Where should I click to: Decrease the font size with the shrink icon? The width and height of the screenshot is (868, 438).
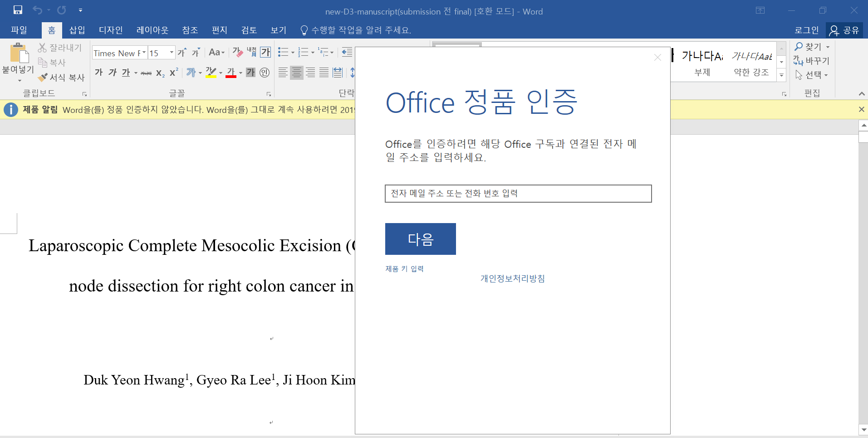pyautogui.click(x=196, y=53)
